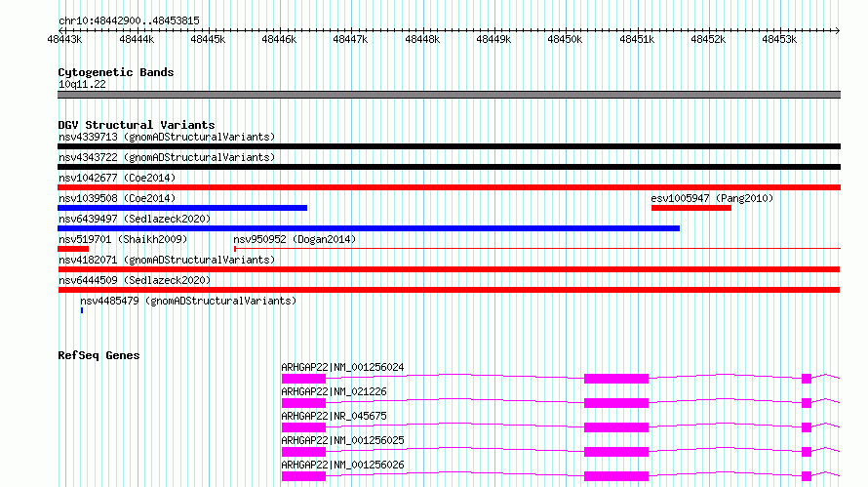
Task: Click the chr10:48442900..48453815 coordinate label
Action: click(129, 21)
